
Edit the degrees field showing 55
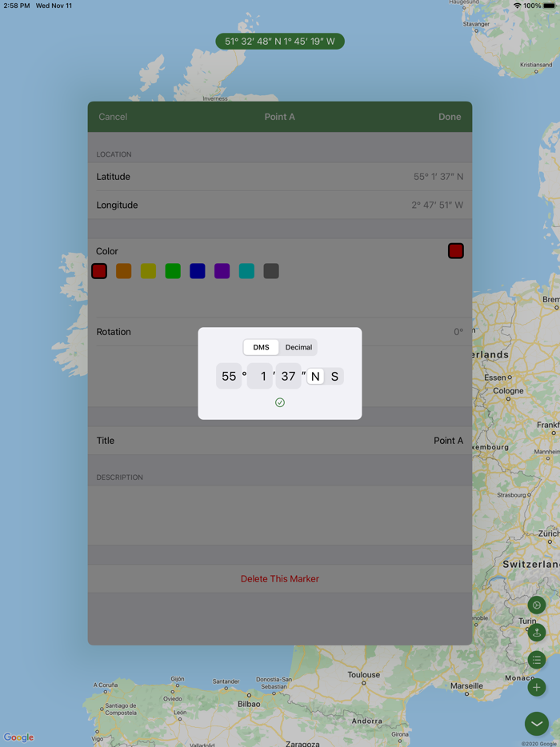229,377
